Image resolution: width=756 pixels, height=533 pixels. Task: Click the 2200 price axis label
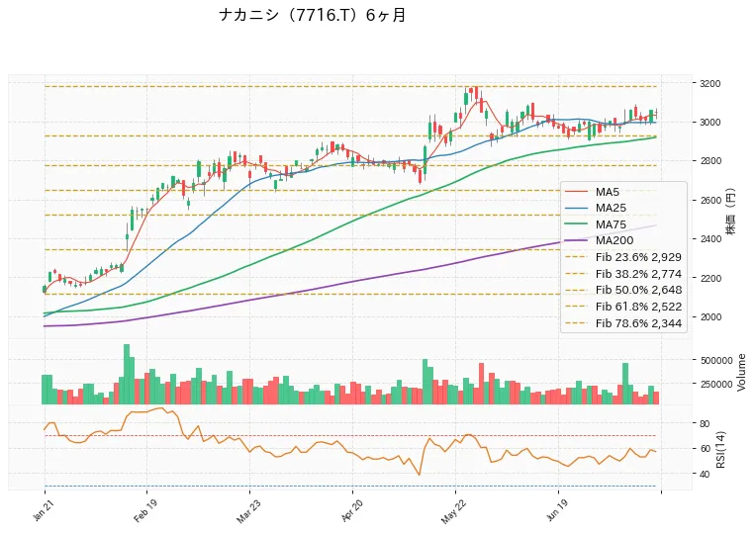(710, 278)
